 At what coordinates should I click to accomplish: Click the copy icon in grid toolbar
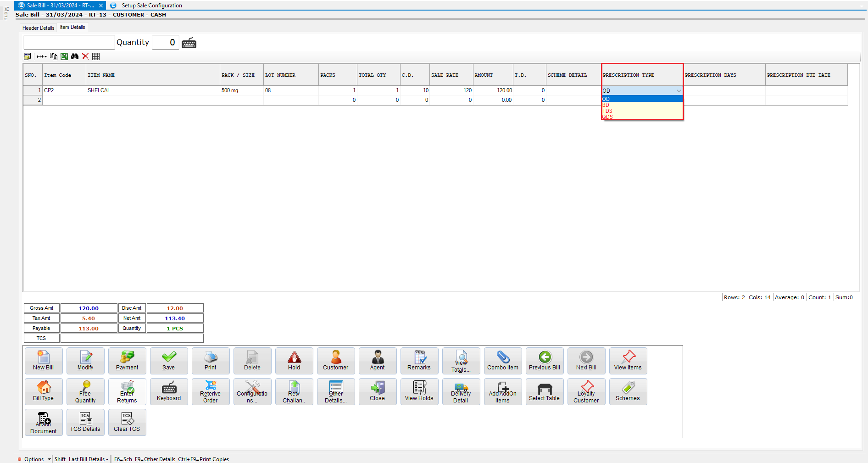click(54, 56)
